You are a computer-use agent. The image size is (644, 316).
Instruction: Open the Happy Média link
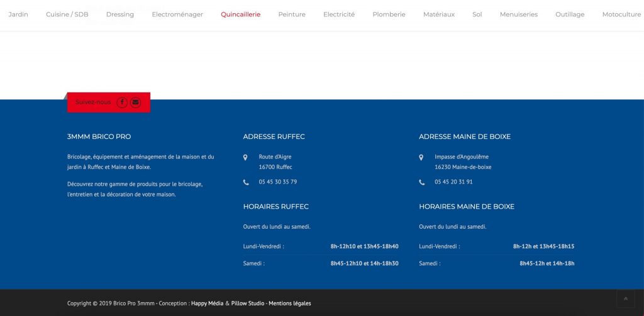[x=207, y=303]
